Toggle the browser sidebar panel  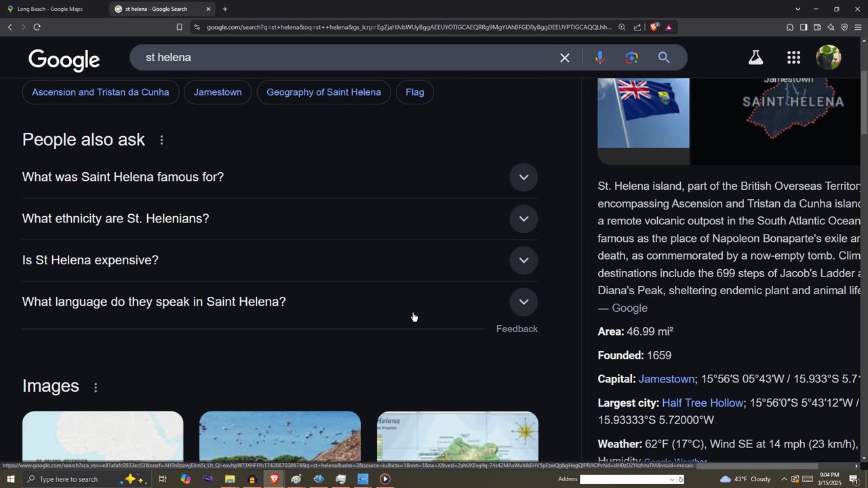click(804, 27)
